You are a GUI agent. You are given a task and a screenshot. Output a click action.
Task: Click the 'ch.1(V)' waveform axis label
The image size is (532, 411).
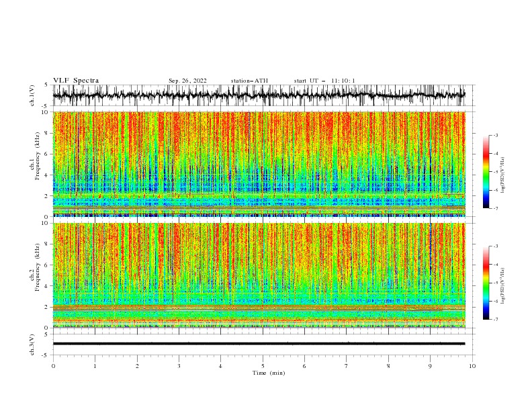click(x=32, y=95)
